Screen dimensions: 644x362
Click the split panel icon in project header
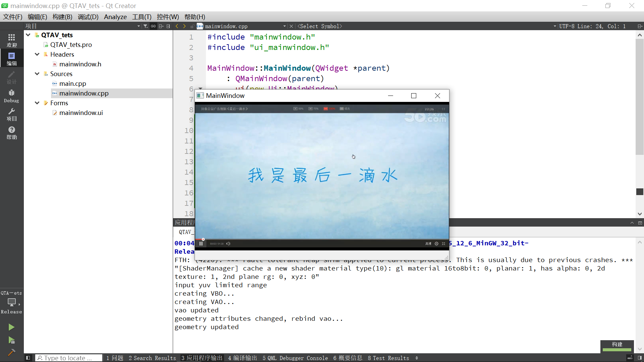pyautogui.click(x=161, y=26)
